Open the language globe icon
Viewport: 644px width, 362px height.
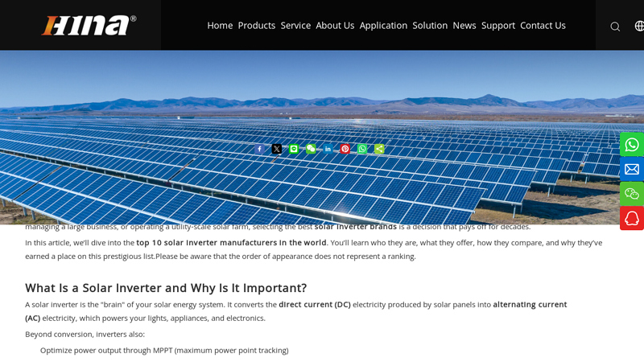[639, 26]
